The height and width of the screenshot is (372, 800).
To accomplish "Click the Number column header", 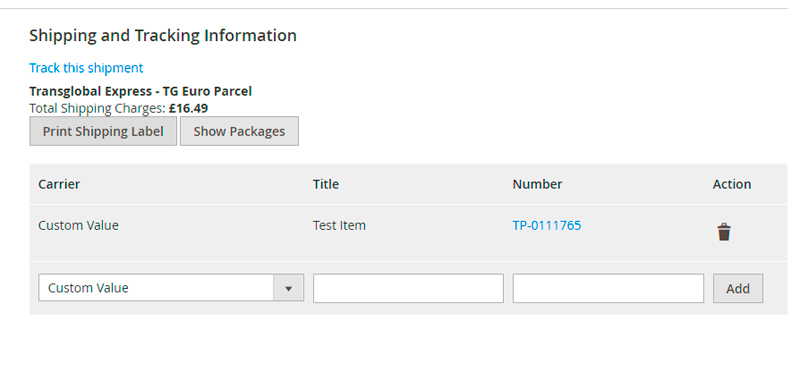I will tap(537, 184).
